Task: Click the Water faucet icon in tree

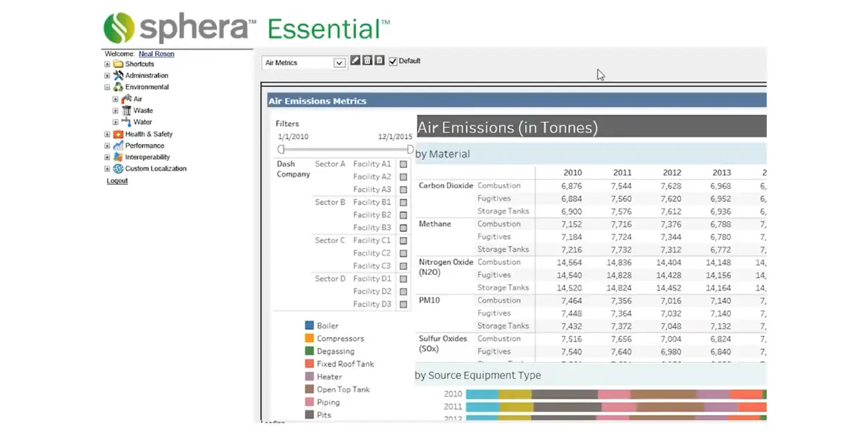Action: point(127,122)
